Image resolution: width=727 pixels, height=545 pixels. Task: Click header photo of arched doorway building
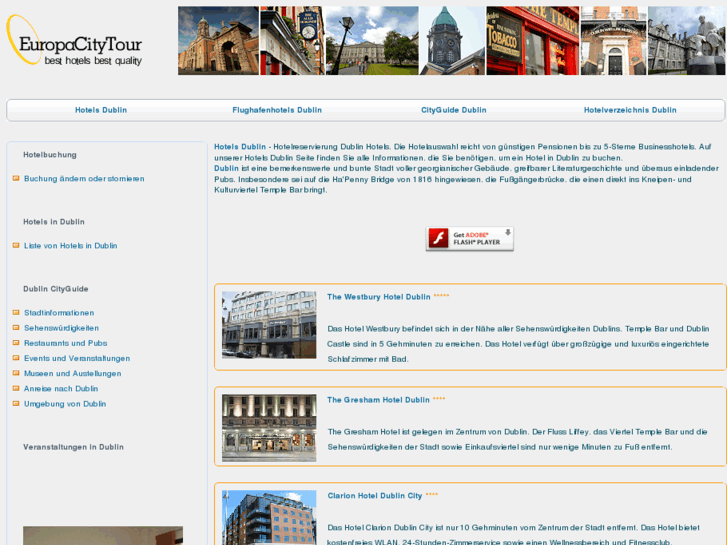click(x=613, y=40)
